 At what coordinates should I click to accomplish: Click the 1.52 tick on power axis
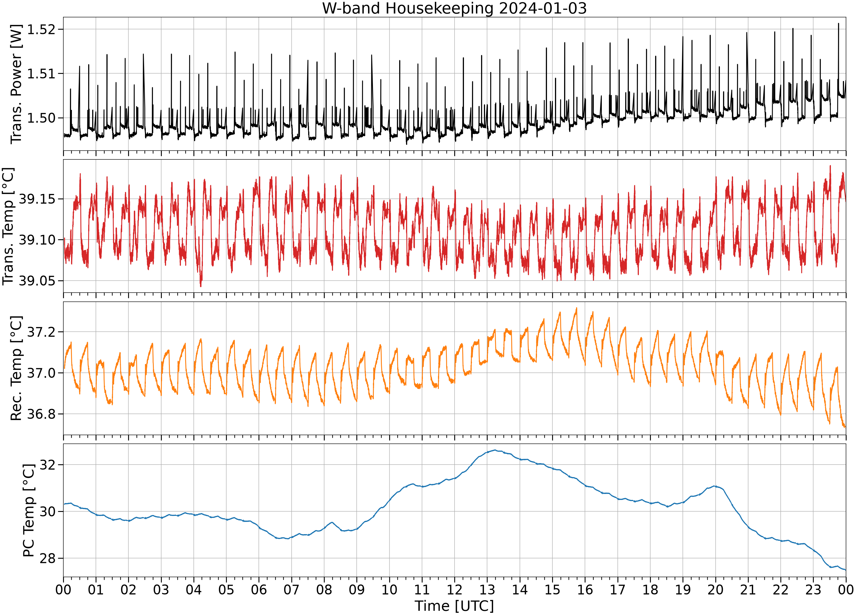tap(41, 29)
